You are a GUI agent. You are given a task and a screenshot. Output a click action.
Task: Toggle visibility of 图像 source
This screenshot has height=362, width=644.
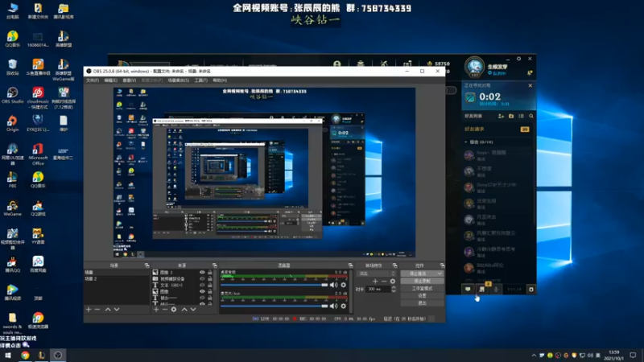pyautogui.click(x=202, y=291)
